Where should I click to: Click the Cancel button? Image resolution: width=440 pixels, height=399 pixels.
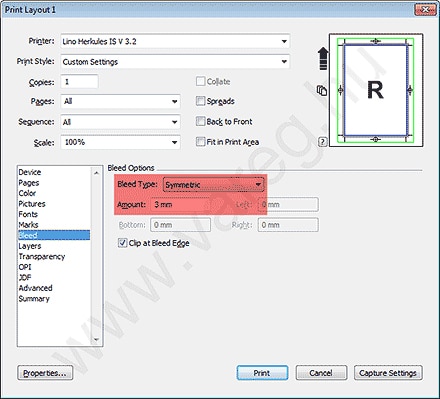coord(321,373)
